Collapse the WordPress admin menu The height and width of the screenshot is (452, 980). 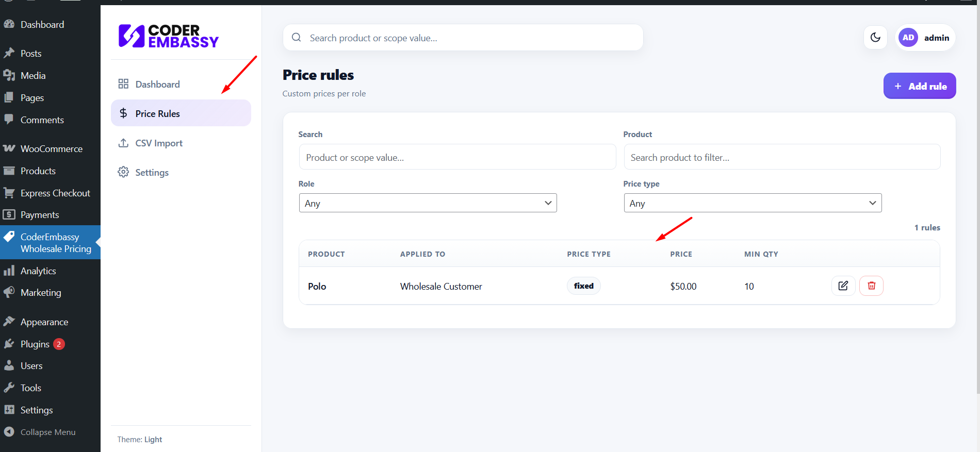pyautogui.click(x=47, y=432)
